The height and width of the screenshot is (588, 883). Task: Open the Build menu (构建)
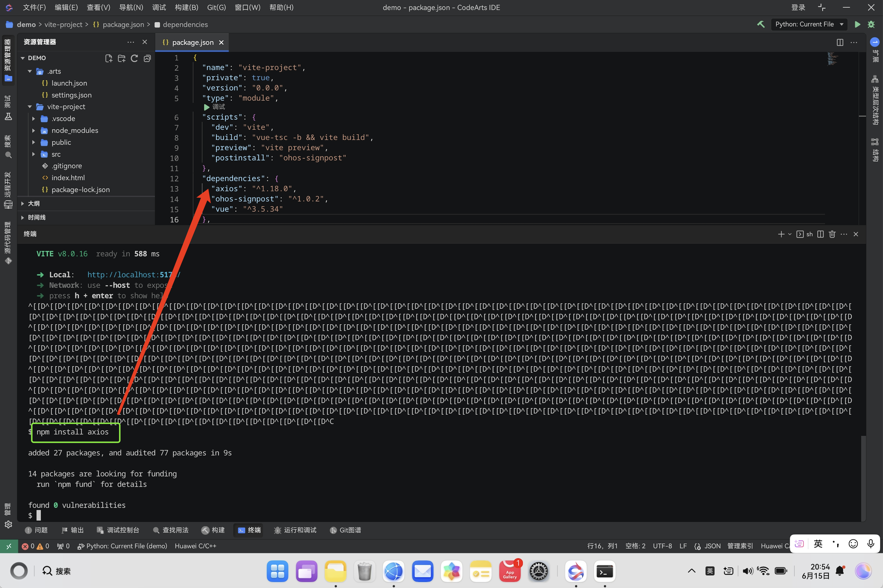186,8
